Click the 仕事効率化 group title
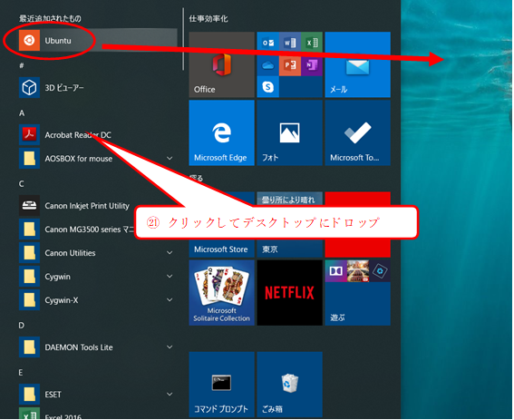Image resolution: width=514 pixels, height=420 pixels. pos(209,19)
